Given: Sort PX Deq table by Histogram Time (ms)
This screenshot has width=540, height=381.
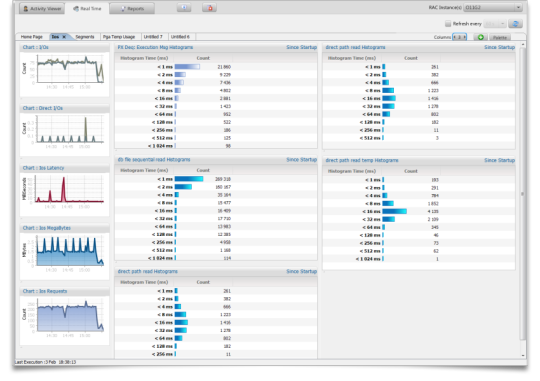Looking at the screenshot, I should [144, 58].
